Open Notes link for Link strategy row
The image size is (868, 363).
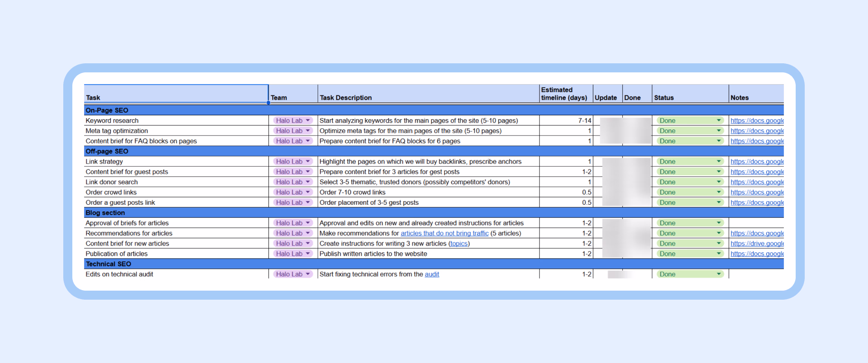[x=757, y=162]
